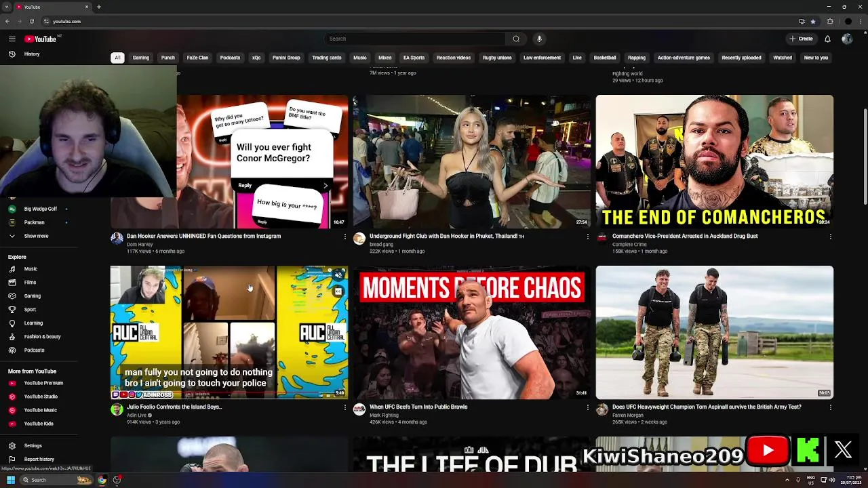Open History in the sidebar
The height and width of the screenshot is (488, 868).
click(x=32, y=54)
